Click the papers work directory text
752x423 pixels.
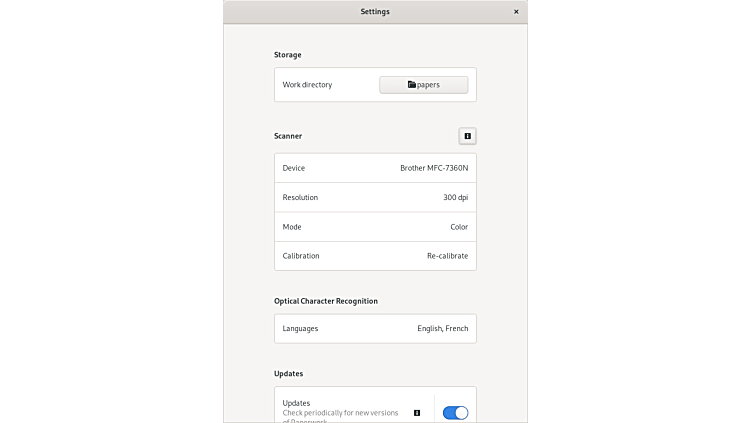coord(429,85)
